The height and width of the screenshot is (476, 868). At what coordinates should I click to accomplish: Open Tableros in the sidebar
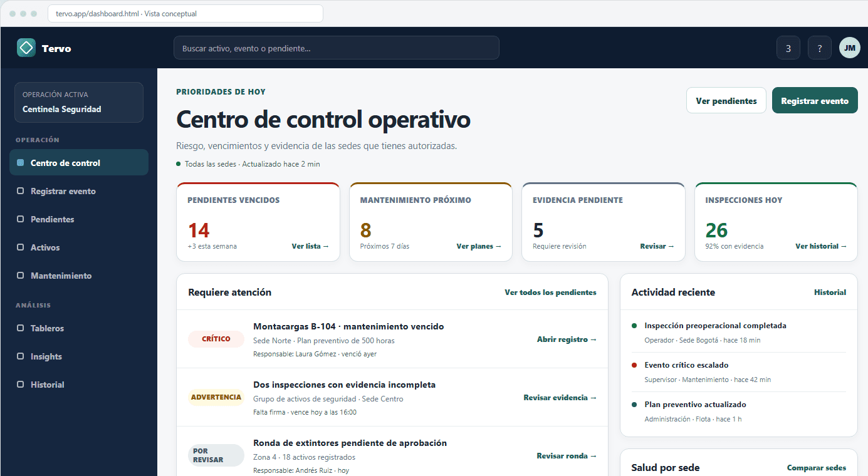click(x=79, y=328)
